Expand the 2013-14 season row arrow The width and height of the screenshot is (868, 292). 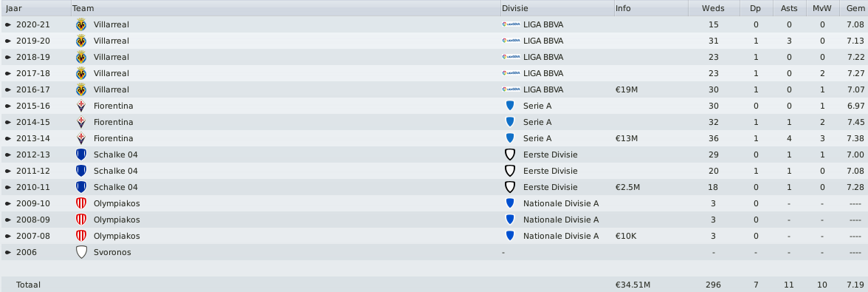coord(7,138)
